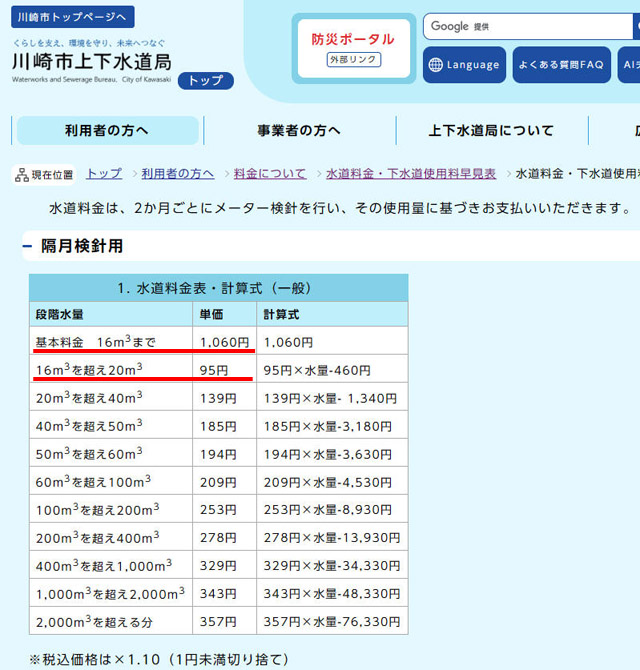Click the 川崎市上下水道局 logo

[92, 62]
